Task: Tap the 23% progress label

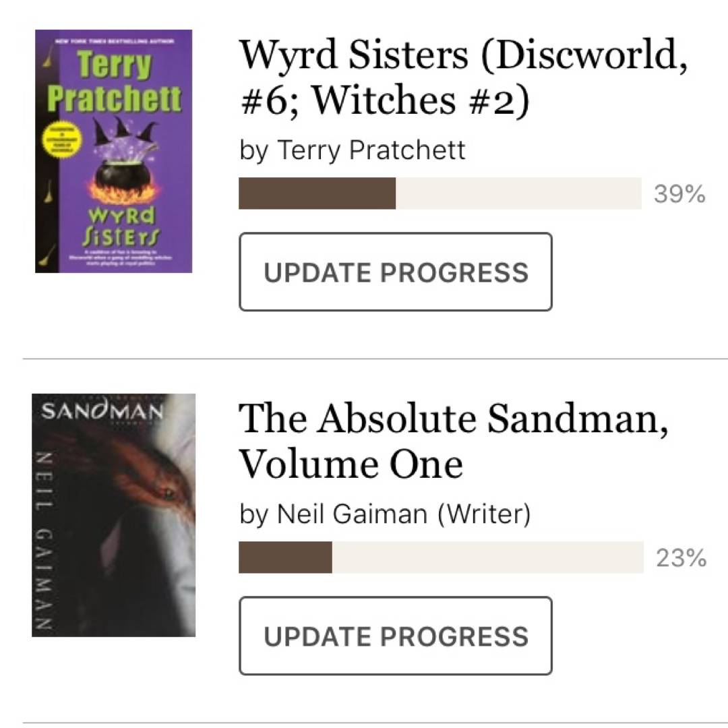Action: click(x=681, y=559)
